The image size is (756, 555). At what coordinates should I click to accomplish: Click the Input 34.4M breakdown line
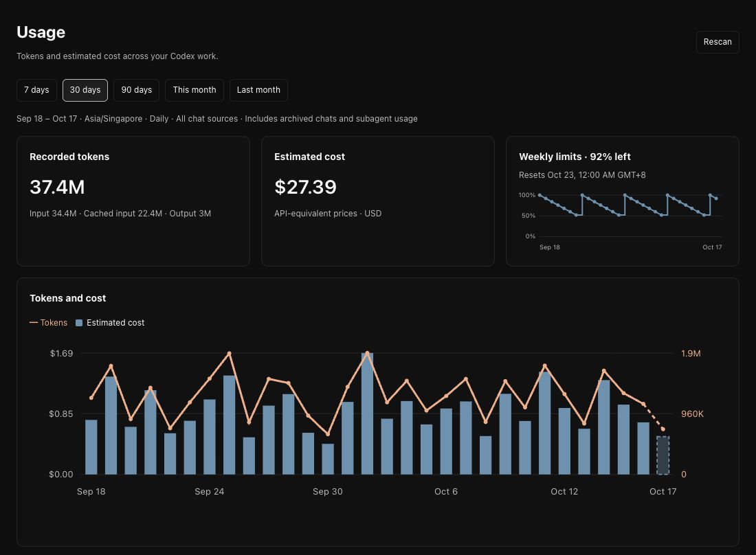coord(120,214)
